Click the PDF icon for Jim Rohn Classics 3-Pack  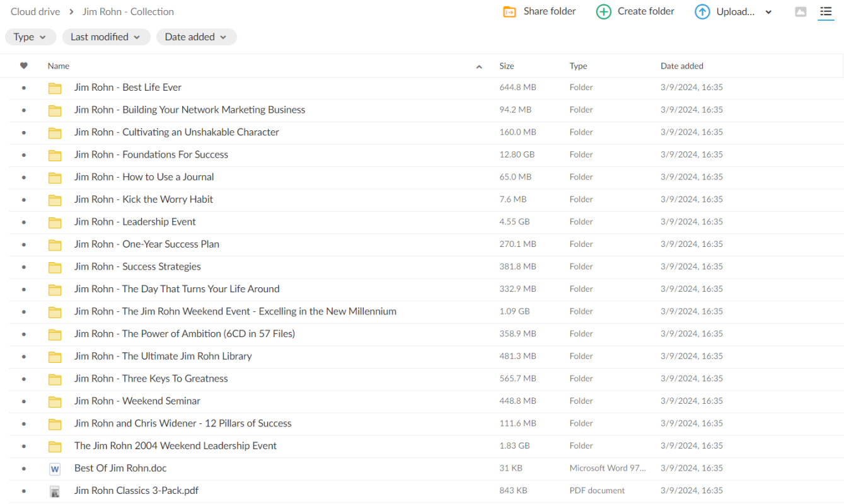[55, 491]
